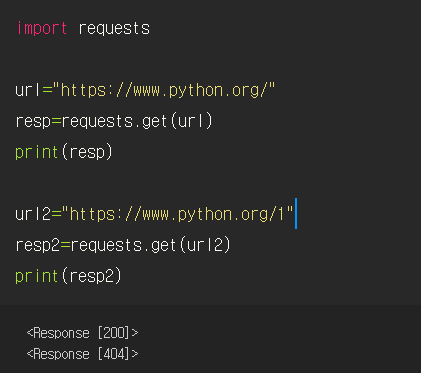Viewport: 421px width, 373px height.
Task: Click url2 argument inside requests.get(url2)
Action: coord(204,245)
